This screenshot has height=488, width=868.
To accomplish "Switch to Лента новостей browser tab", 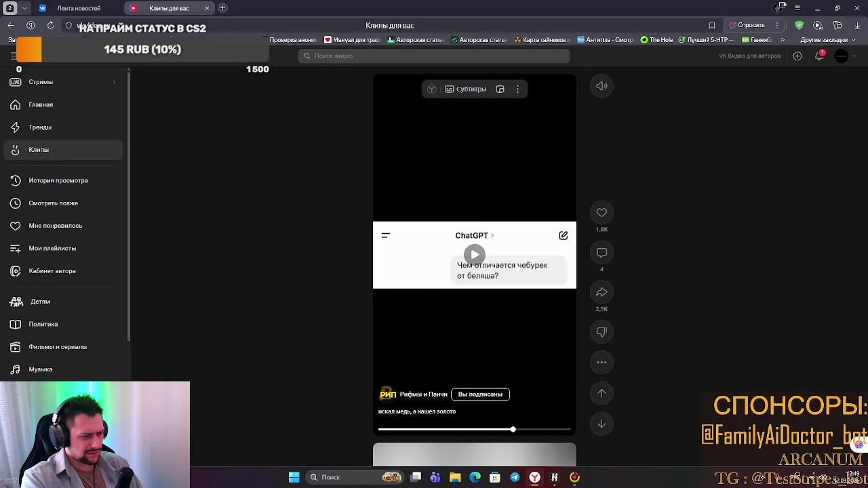I will coord(78,8).
